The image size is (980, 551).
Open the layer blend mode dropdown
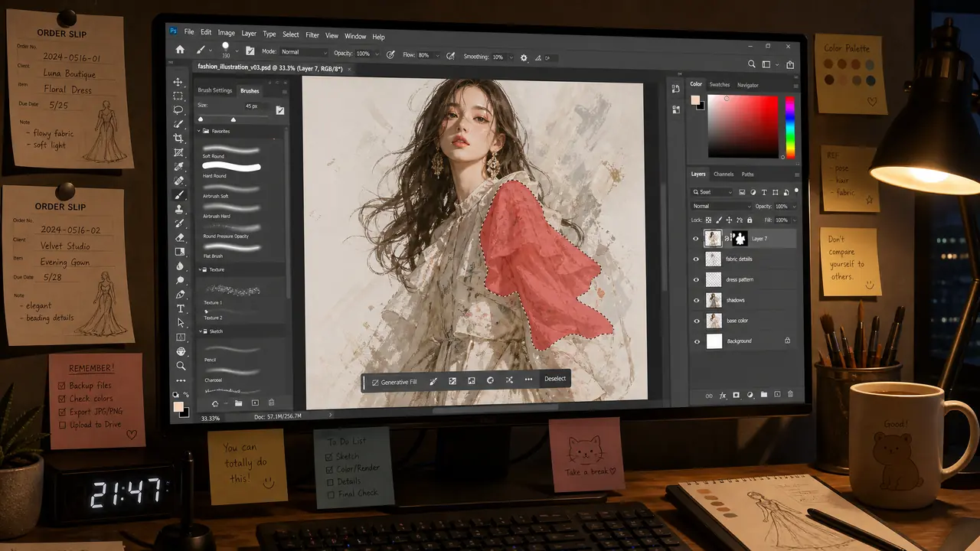click(721, 207)
